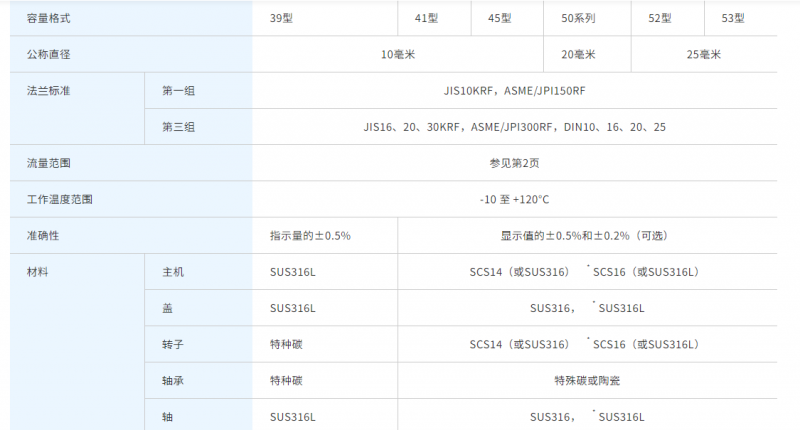Click the 指示量的±0.5% accuracy cell

(x=310, y=235)
